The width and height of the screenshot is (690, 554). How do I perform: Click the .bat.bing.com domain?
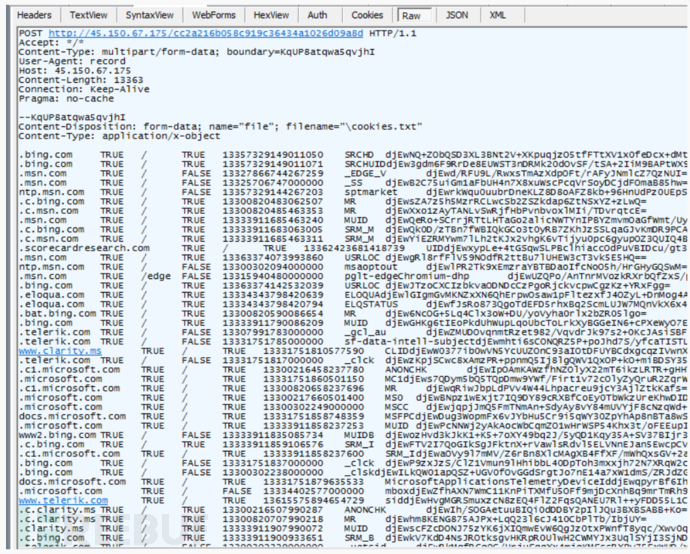tap(58, 314)
